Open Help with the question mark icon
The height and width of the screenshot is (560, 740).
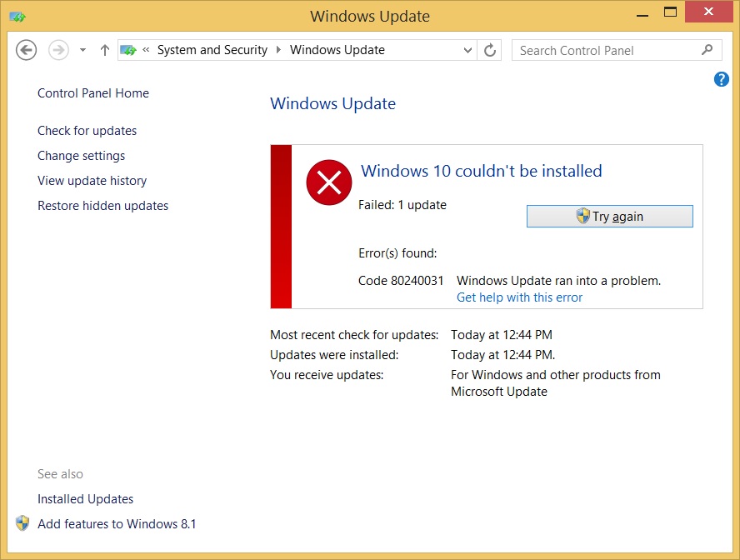pos(721,79)
